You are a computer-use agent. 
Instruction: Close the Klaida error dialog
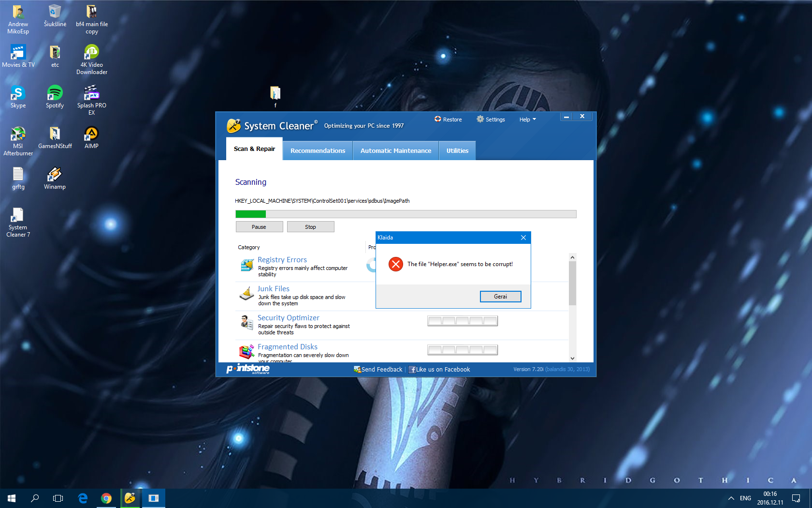click(x=523, y=238)
